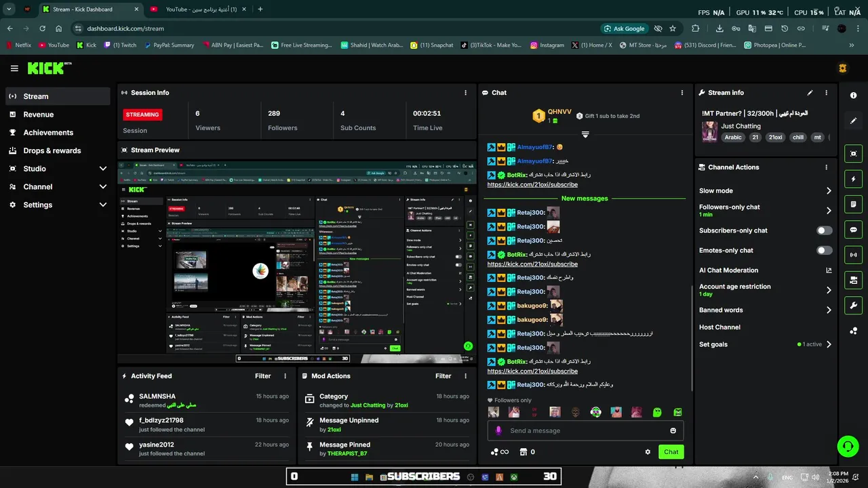The width and height of the screenshot is (868, 488).
Task: Click the green-bordered lightning bolt quick action
Action: [x=853, y=179]
